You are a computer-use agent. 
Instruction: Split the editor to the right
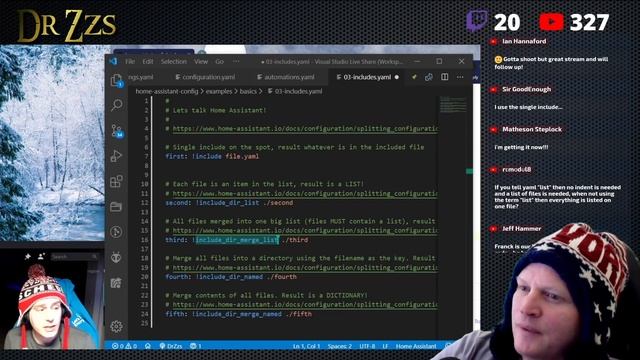pyautogui.click(x=444, y=77)
